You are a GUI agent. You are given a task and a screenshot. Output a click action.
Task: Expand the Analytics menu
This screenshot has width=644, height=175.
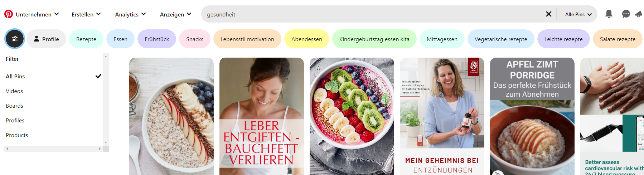coord(130,14)
